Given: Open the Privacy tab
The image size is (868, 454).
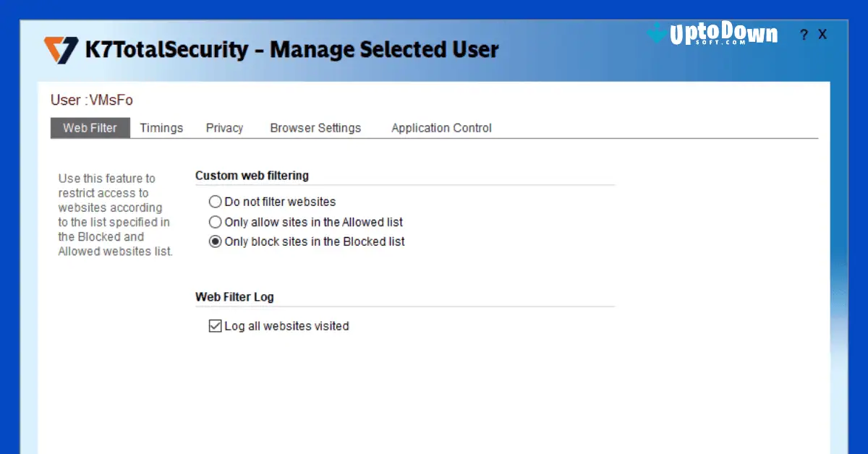Looking at the screenshot, I should [x=224, y=127].
